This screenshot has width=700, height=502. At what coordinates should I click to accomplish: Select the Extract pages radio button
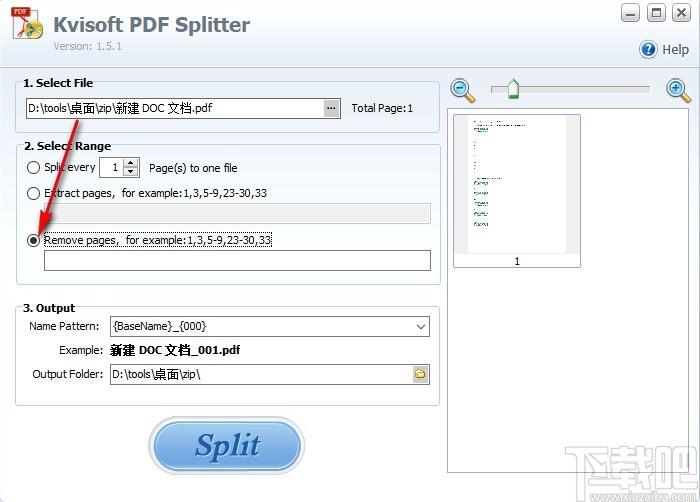(34, 193)
